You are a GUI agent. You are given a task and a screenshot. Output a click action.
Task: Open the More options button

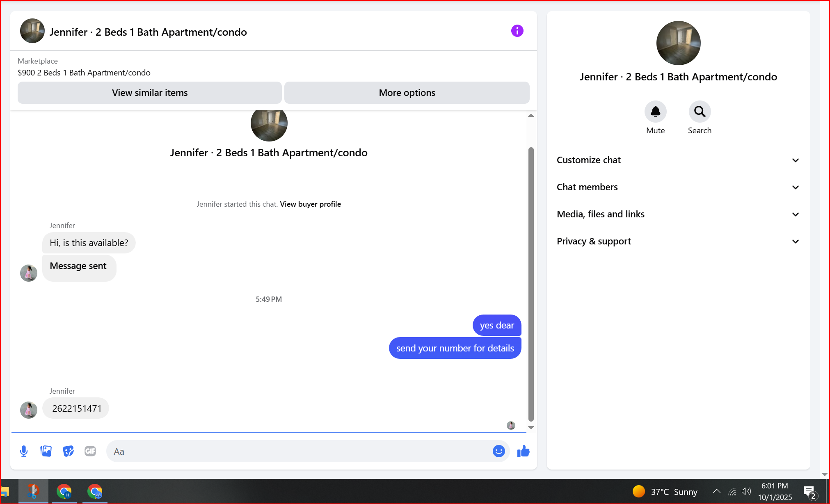(407, 93)
